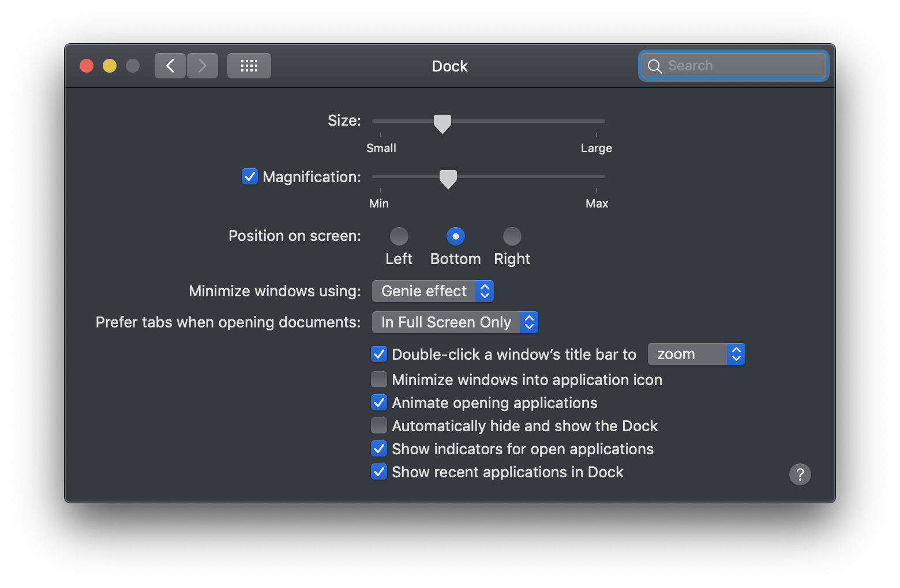Enable Automatically hide and show the Dock
The width and height of the screenshot is (900, 588).
pos(379,425)
